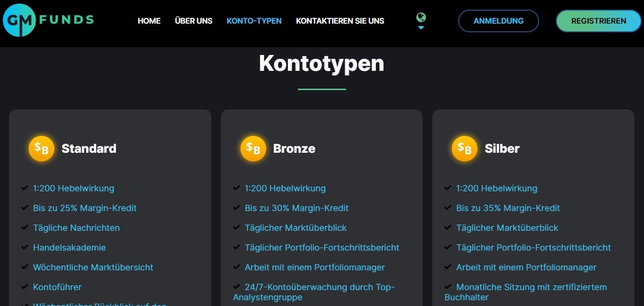Click the checkmark beside 1:200 Hebelwirkung on Standard
The width and height of the screenshot is (644, 306).
pyautogui.click(x=24, y=187)
